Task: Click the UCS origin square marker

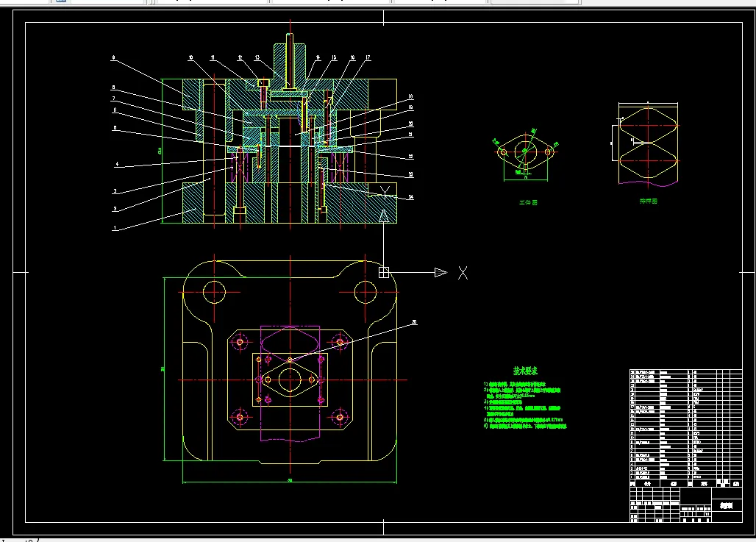Action: (384, 272)
